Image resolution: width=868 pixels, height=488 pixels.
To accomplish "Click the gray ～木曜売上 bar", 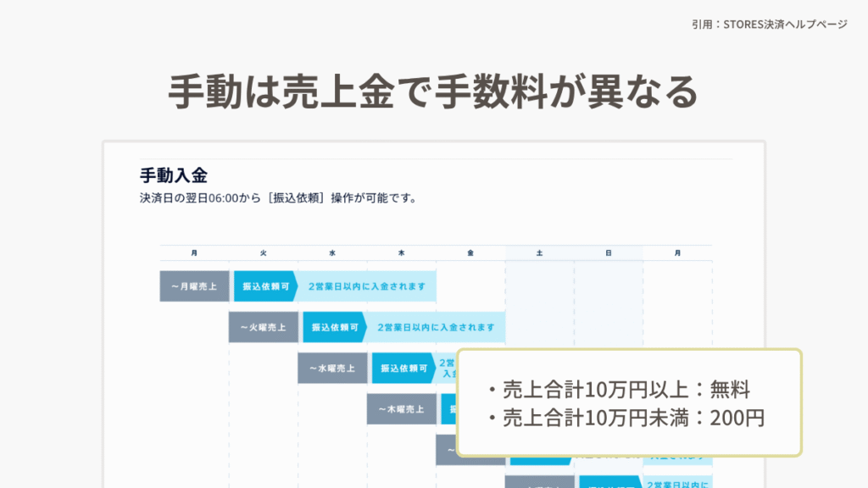I will click(x=401, y=409).
